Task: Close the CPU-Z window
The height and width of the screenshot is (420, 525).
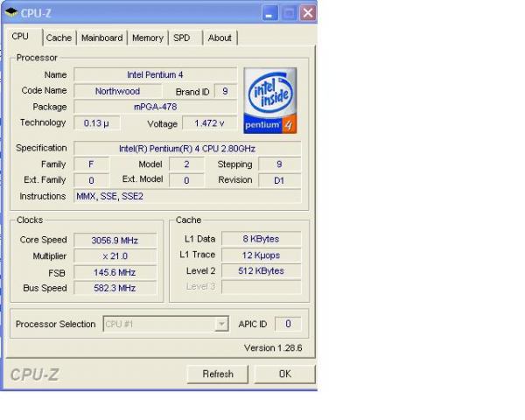Action: (x=308, y=13)
